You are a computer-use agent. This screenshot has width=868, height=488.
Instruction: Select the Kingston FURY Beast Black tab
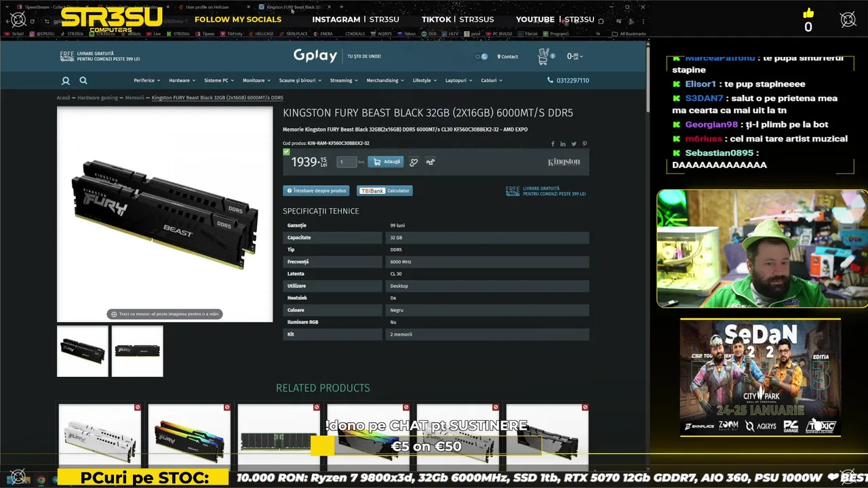[x=293, y=7]
